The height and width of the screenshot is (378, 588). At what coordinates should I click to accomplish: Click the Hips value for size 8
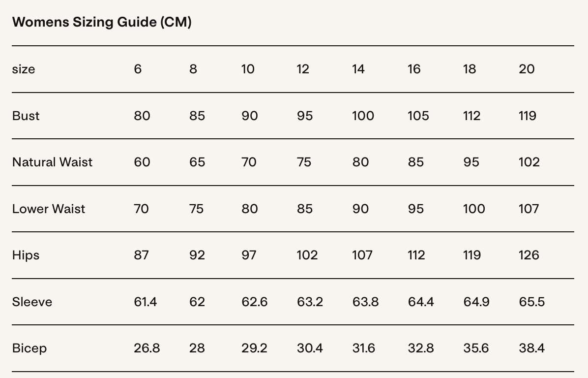197,255
